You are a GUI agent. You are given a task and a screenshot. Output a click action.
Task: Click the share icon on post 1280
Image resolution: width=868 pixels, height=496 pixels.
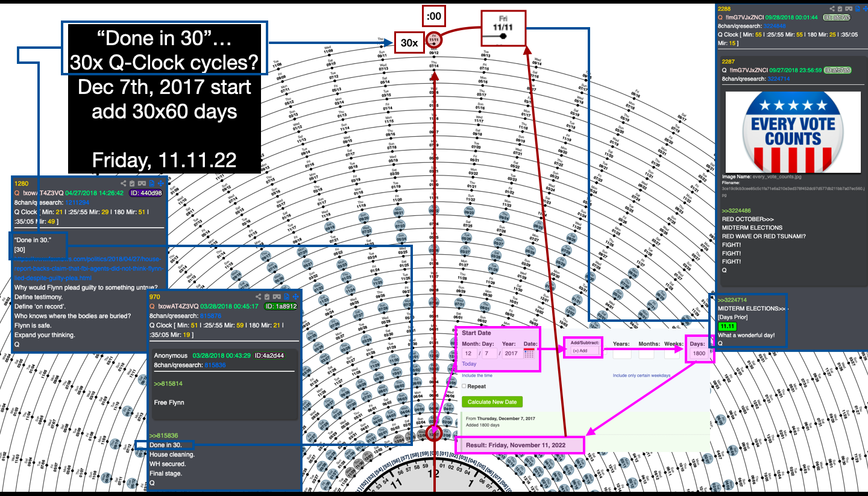[124, 183]
